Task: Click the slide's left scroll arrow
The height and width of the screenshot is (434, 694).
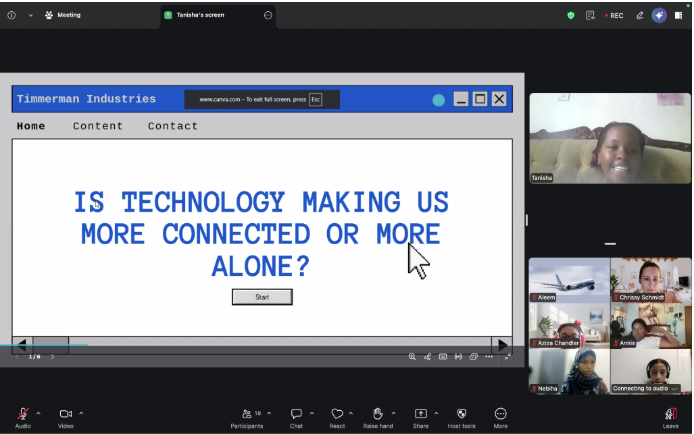Action: (x=22, y=345)
